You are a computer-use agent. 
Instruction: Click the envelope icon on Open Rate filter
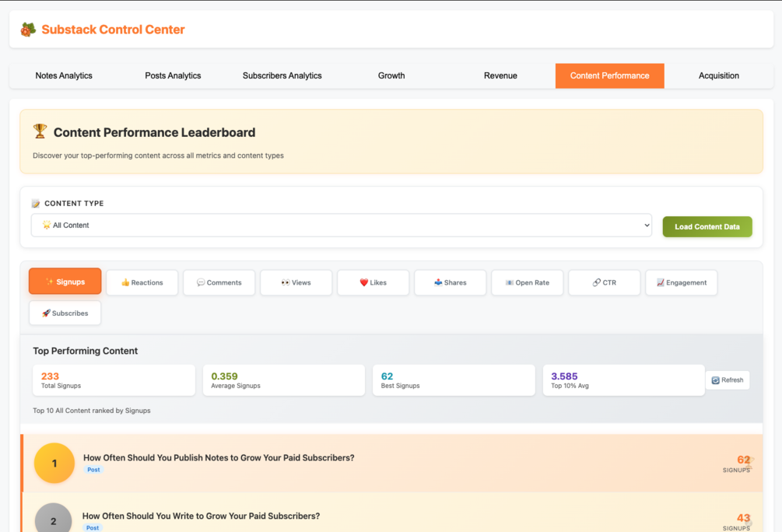click(x=509, y=282)
